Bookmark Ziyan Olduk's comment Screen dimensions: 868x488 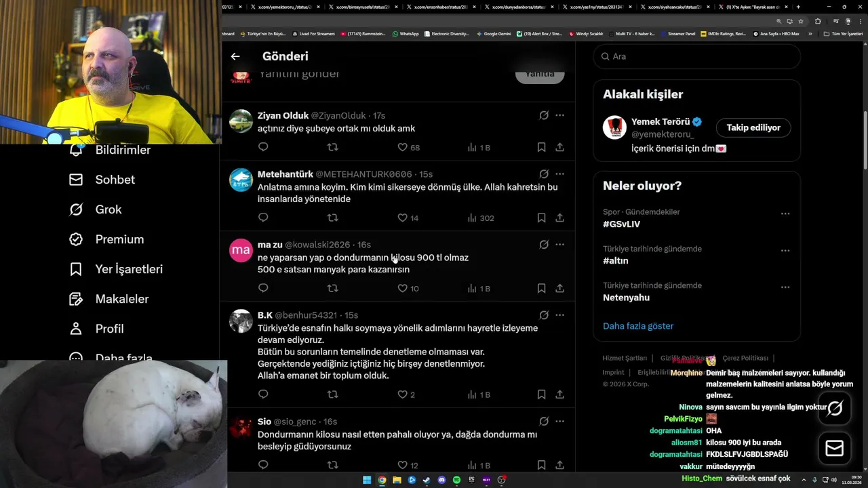pyautogui.click(x=541, y=147)
